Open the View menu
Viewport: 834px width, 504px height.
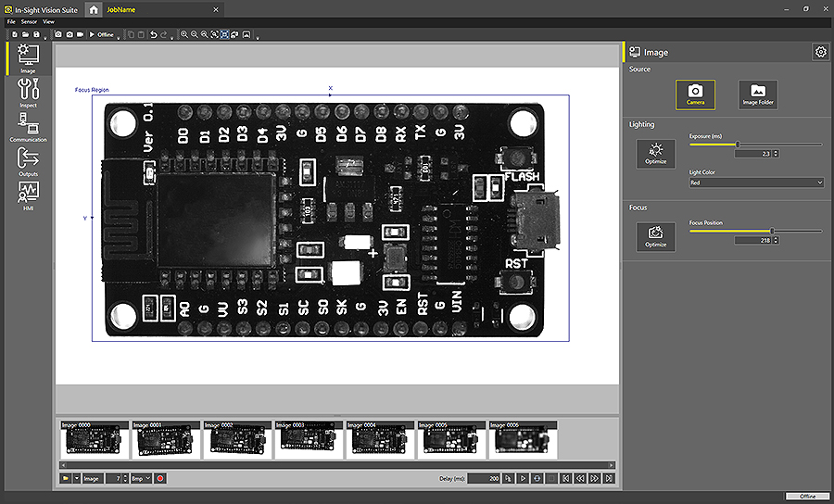coord(48,20)
